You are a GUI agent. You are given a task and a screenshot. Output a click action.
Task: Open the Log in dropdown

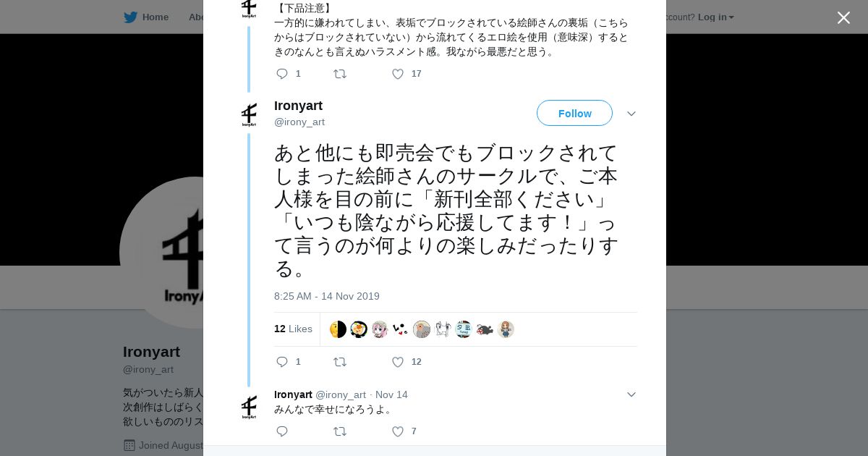[715, 17]
